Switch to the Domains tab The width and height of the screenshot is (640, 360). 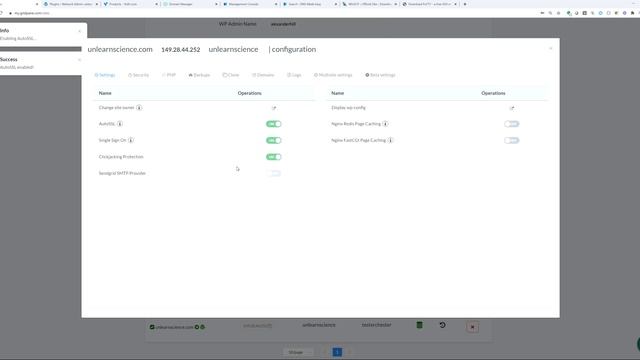[x=263, y=75]
